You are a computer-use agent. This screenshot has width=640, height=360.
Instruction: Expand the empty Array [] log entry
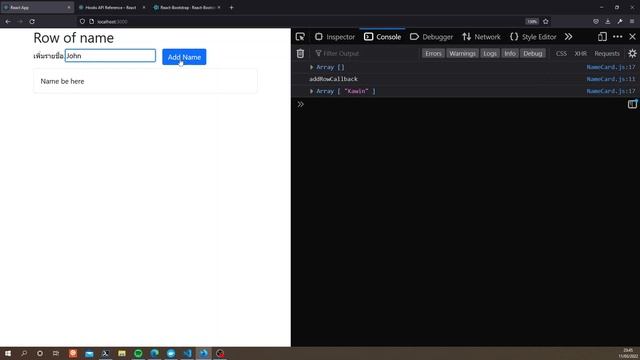[311, 67]
